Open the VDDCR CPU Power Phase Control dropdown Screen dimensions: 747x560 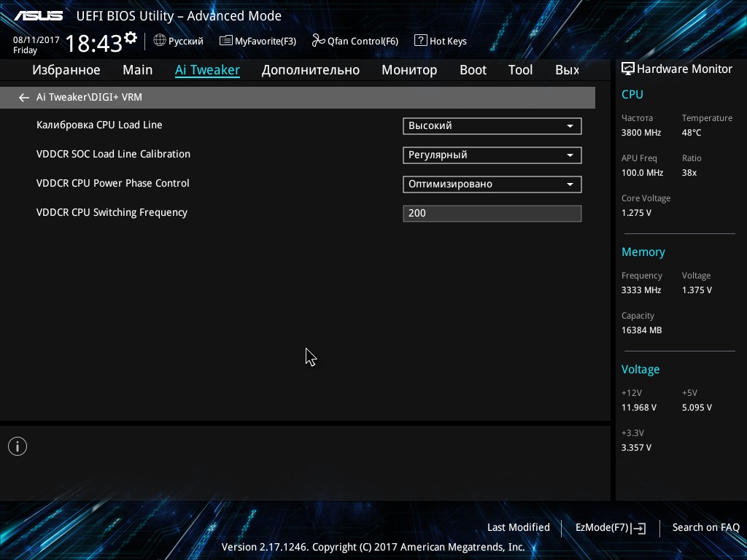492,184
